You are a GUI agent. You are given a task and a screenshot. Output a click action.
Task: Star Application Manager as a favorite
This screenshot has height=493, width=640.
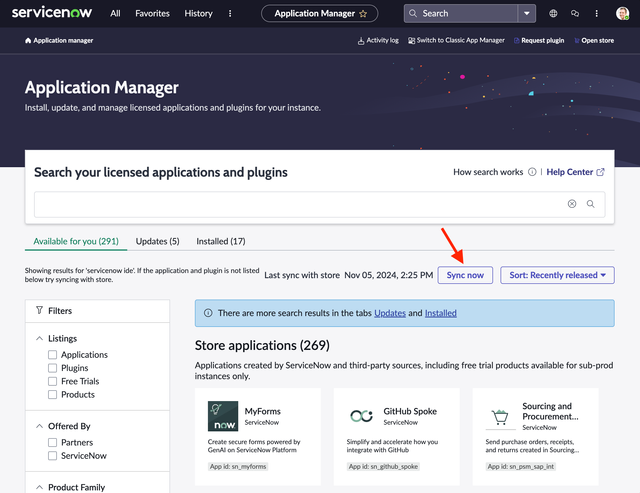coord(363,13)
